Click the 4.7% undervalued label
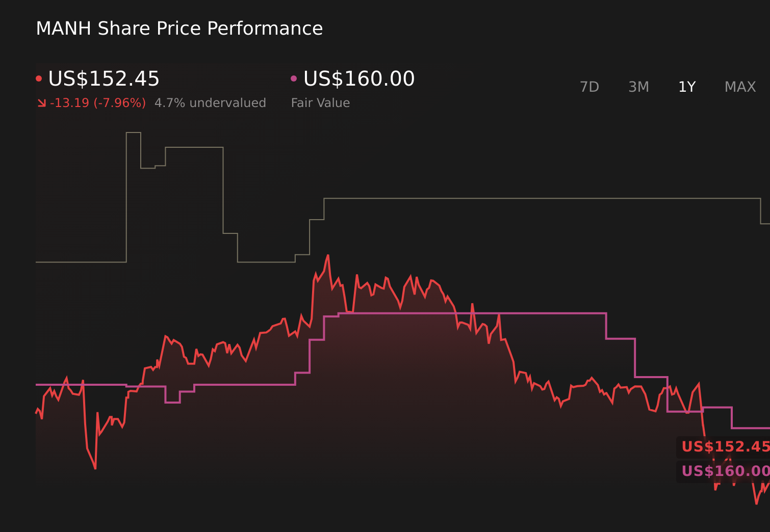The image size is (770, 532). tap(211, 102)
